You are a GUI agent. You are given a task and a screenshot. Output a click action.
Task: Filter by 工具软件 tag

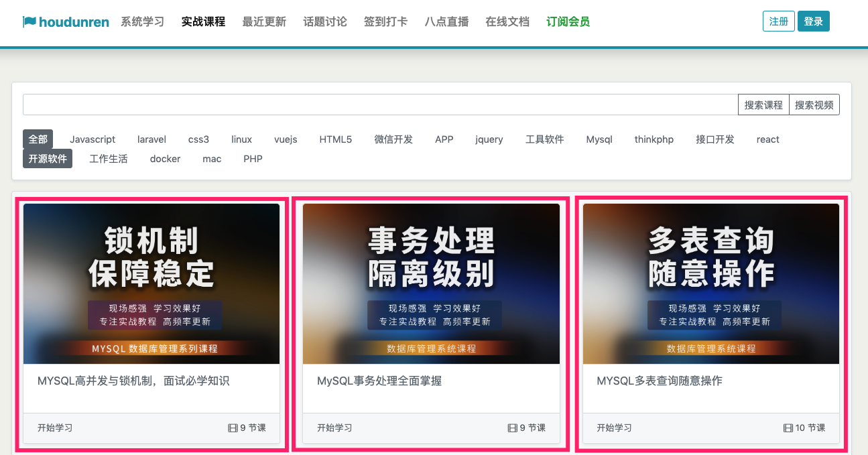tap(544, 139)
